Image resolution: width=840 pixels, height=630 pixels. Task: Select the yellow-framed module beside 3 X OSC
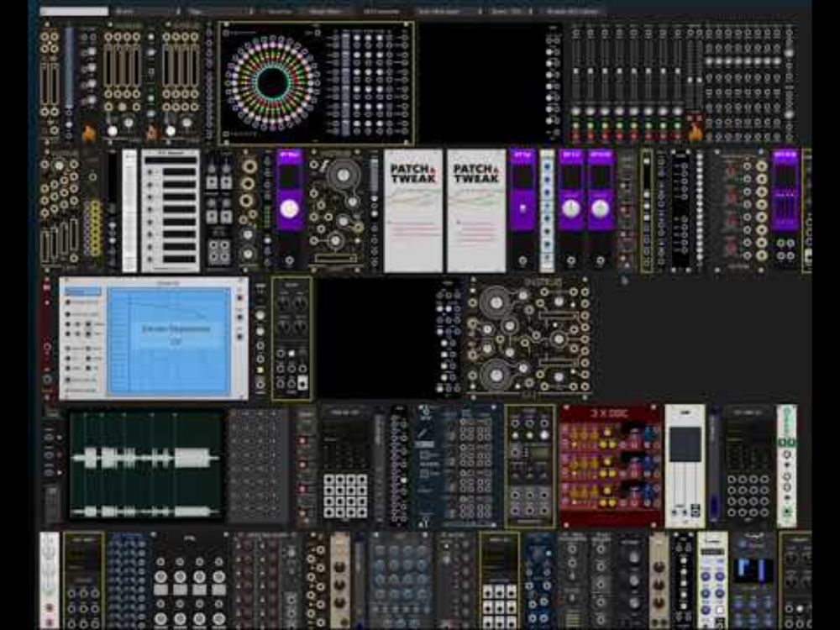click(x=530, y=466)
